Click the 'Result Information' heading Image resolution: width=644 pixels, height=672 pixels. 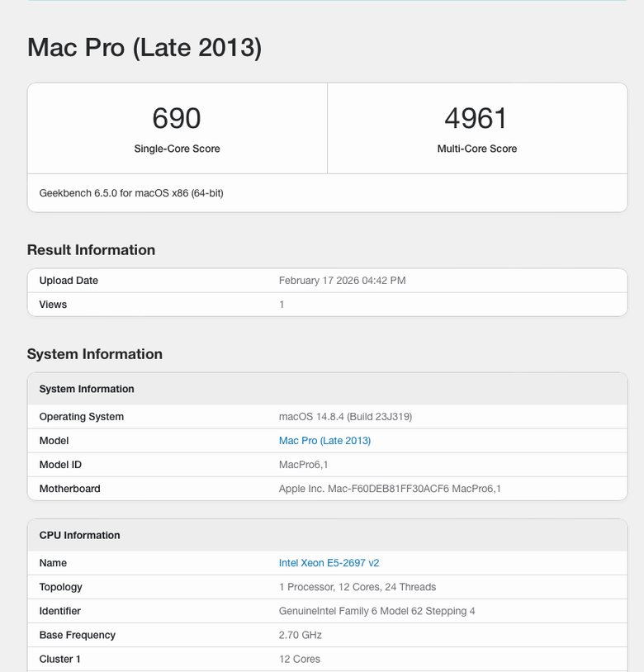point(92,250)
